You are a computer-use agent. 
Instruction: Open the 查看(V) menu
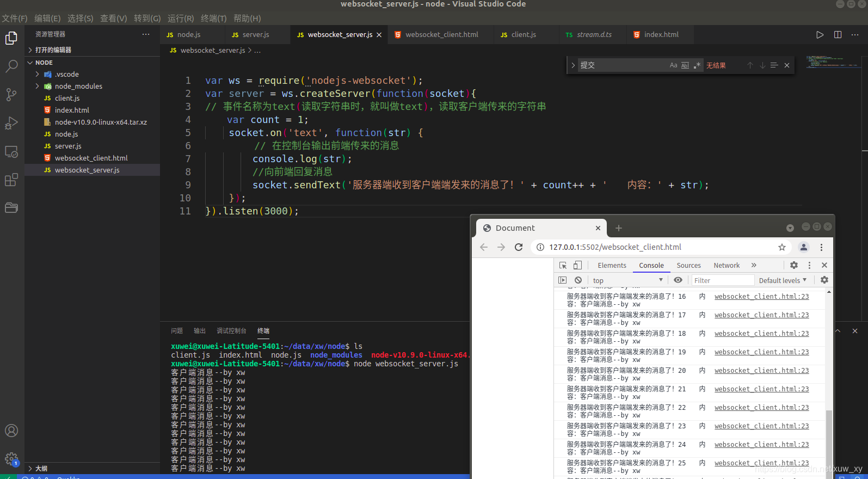114,19
